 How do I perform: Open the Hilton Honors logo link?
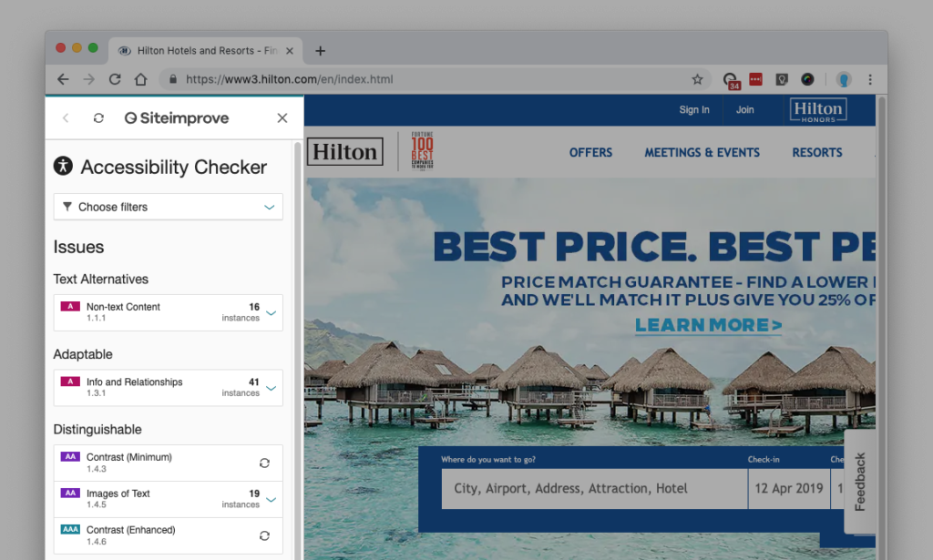coord(818,110)
